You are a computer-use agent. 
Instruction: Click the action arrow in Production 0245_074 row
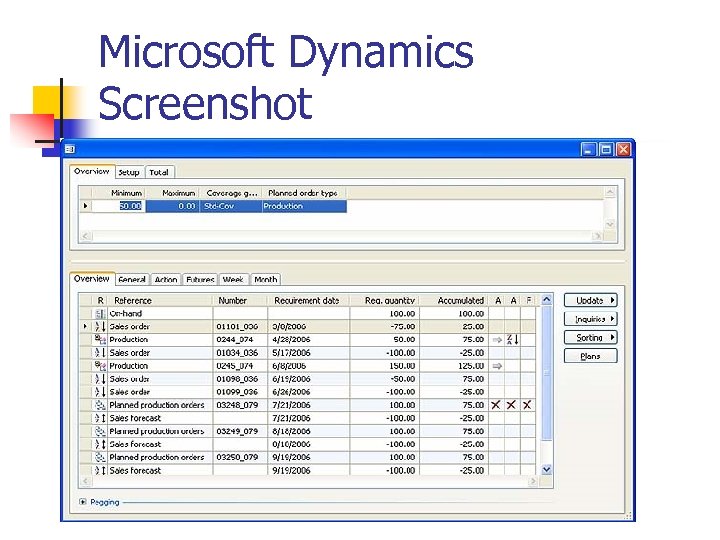(x=497, y=366)
